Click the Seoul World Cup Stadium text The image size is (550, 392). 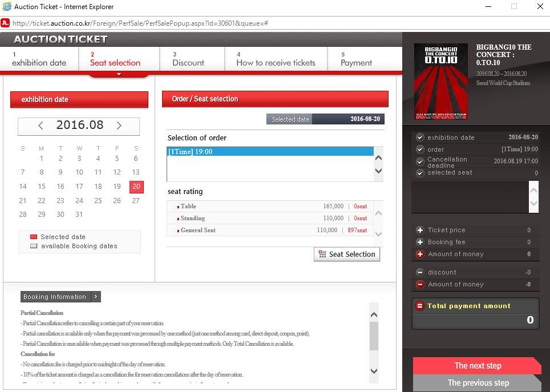tap(503, 83)
